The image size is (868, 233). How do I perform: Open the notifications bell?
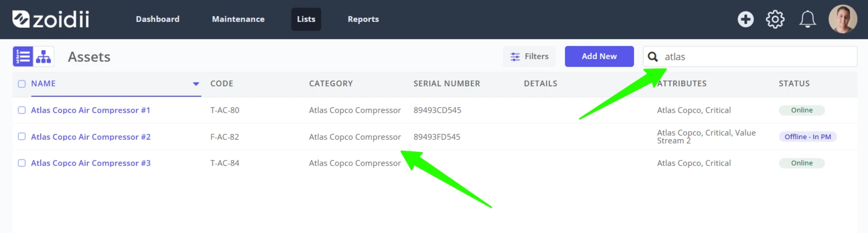(807, 19)
